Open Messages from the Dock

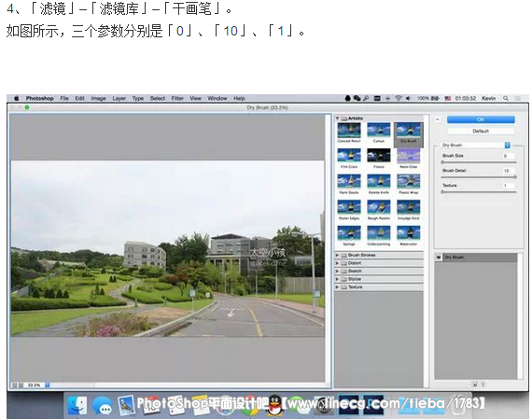coord(102,405)
